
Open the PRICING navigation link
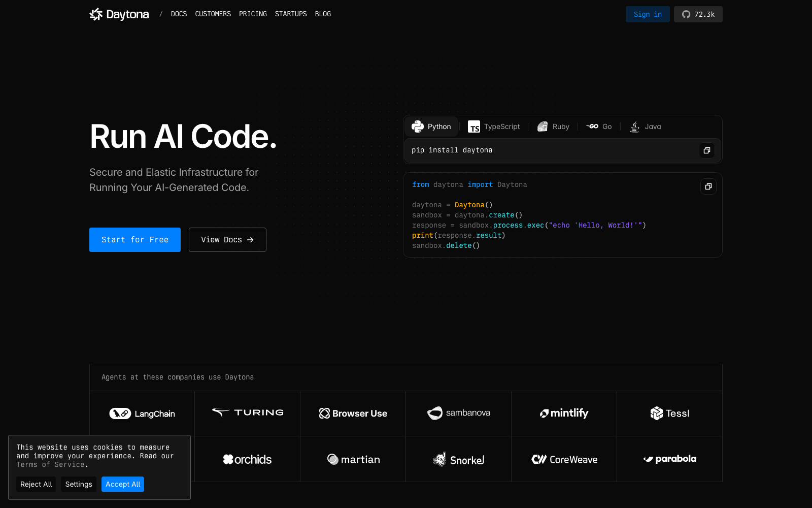coord(253,14)
